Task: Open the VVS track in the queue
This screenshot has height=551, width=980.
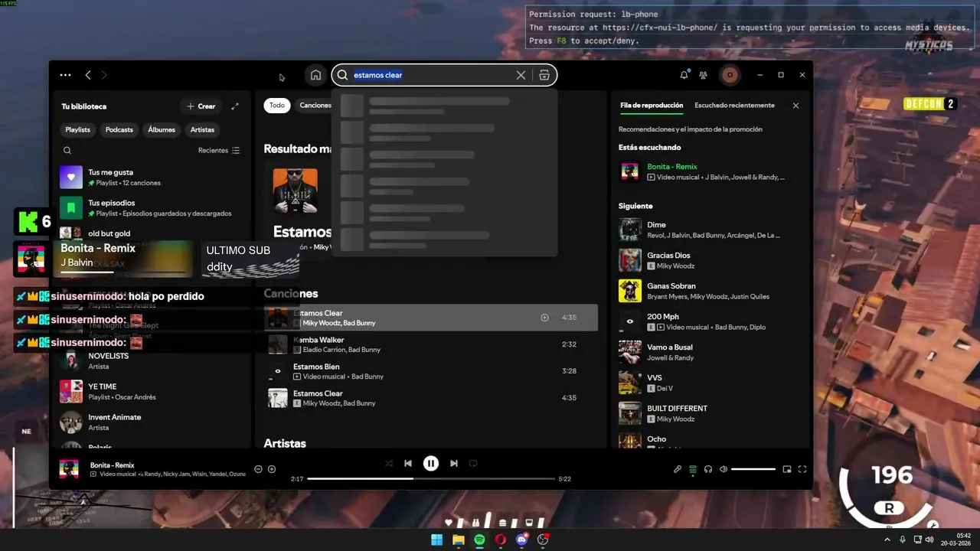Action: coord(708,383)
